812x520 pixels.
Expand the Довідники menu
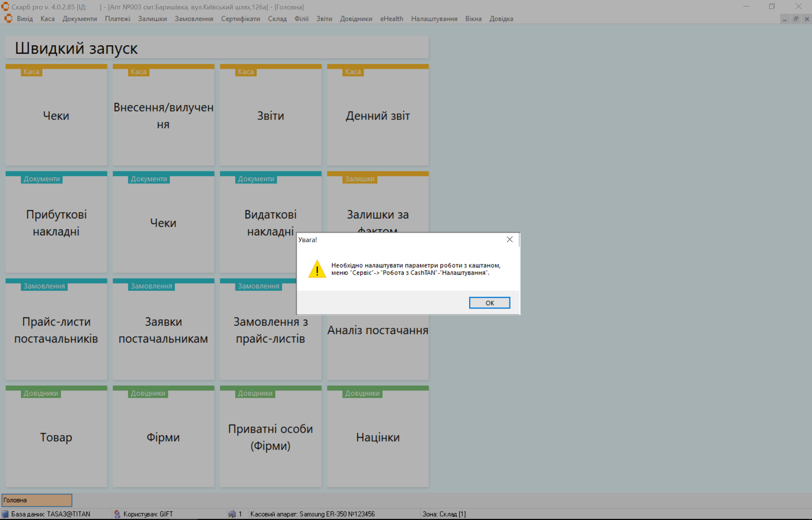pos(356,19)
